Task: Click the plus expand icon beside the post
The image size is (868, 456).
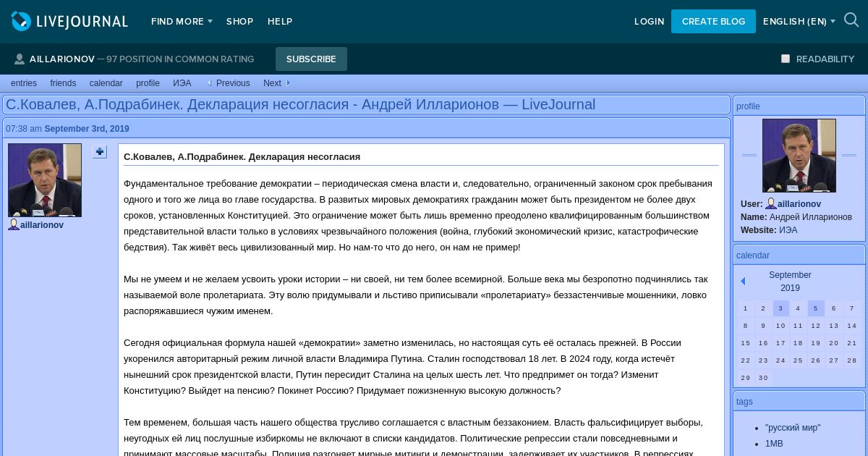Action: click(100, 151)
